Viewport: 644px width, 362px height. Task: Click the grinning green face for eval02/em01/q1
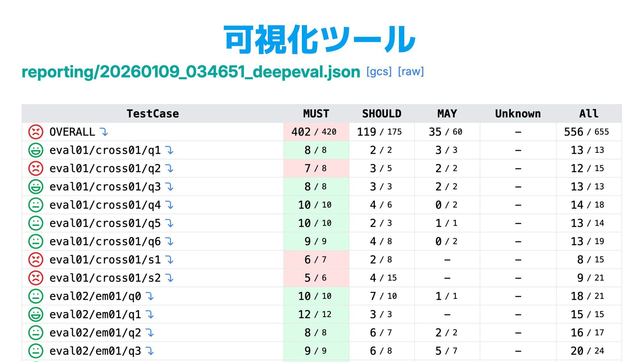click(36, 314)
